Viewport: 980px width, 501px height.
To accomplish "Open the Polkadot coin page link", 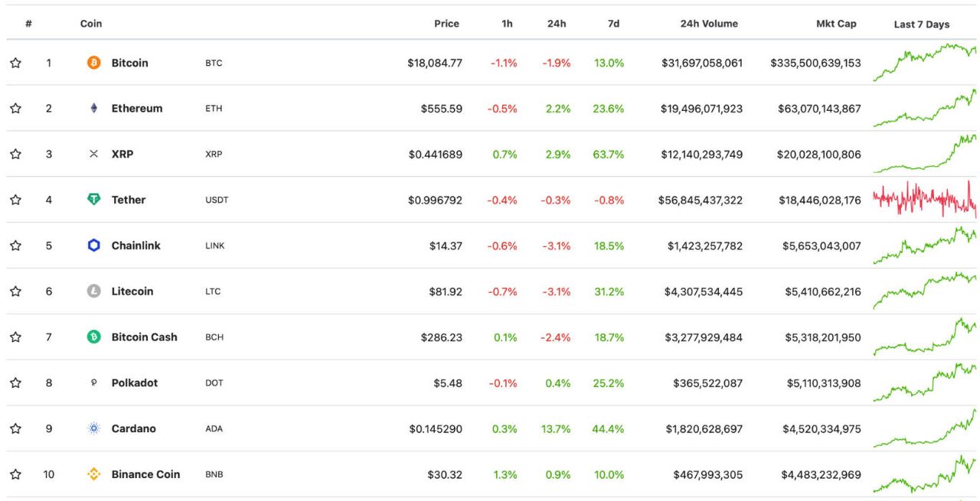I will point(135,382).
